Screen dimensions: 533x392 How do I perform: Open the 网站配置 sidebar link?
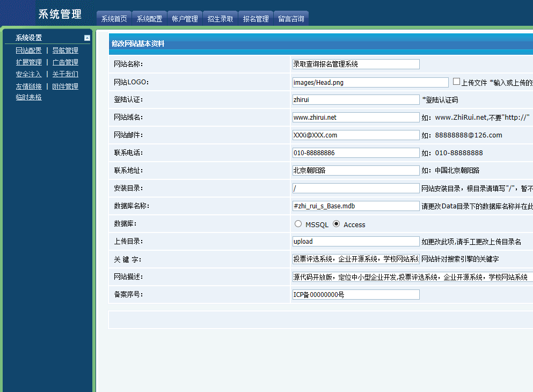(28, 50)
